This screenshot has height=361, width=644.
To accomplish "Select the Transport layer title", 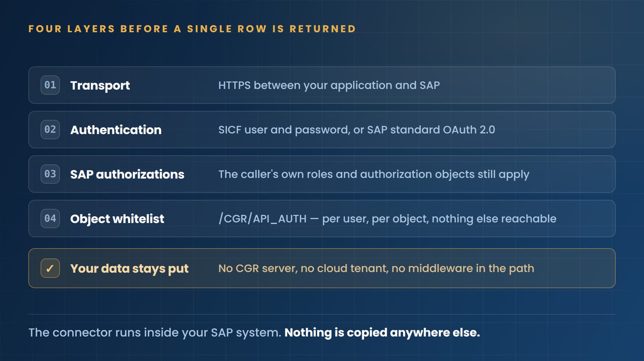I will tap(100, 85).
